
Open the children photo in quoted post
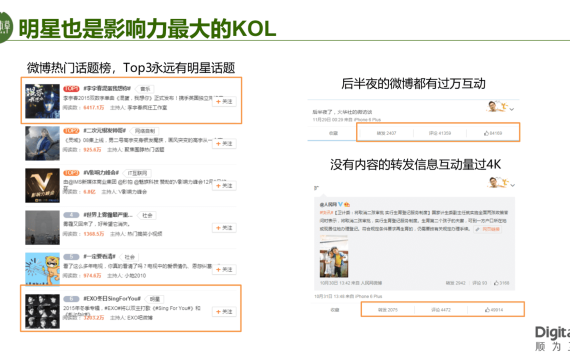pos(334,256)
